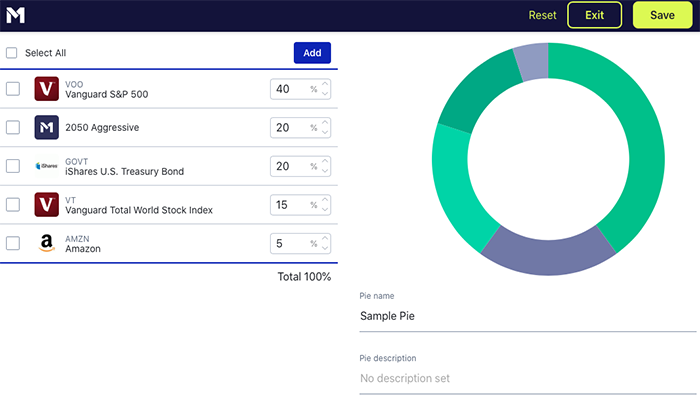Save the pie
Screen dimensions: 700x416
tap(662, 15)
